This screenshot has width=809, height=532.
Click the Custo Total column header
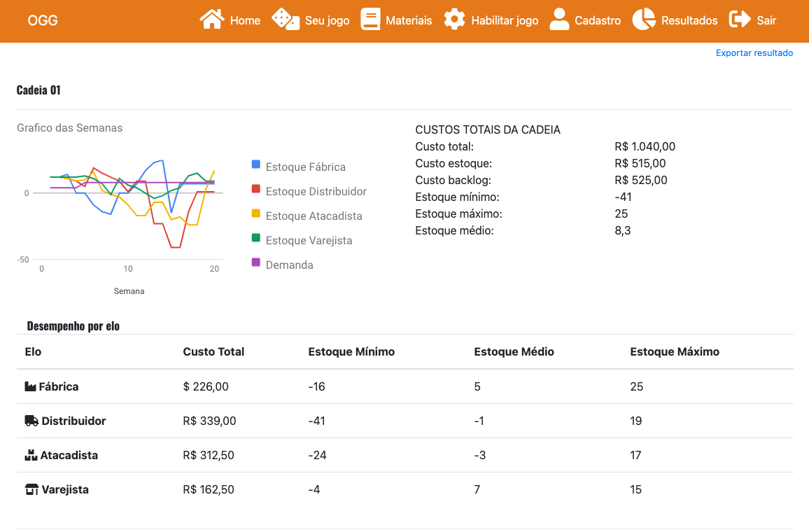213,351
